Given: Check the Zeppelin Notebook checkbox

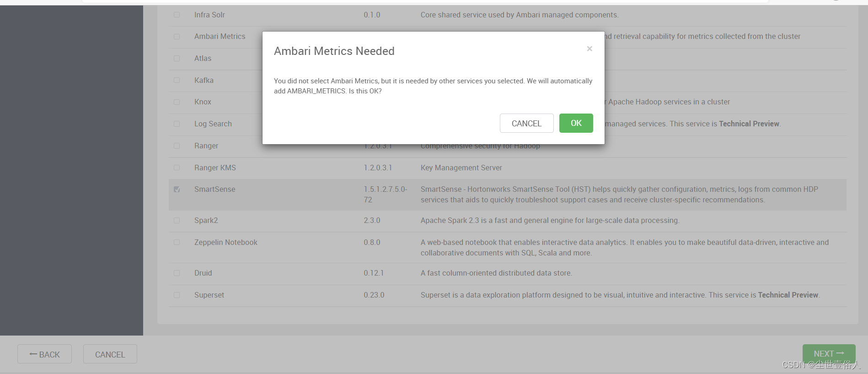Looking at the screenshot, I should tap(177, 242).
